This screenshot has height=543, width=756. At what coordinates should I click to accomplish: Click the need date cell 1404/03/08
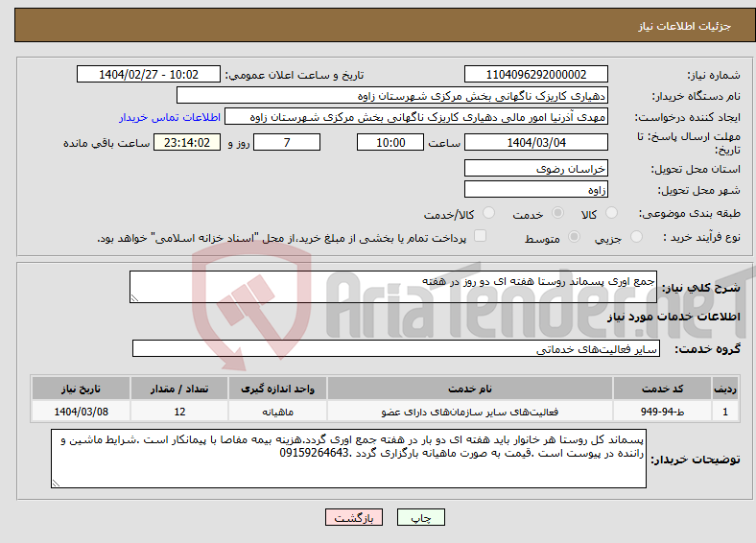[x=81, y=412]
